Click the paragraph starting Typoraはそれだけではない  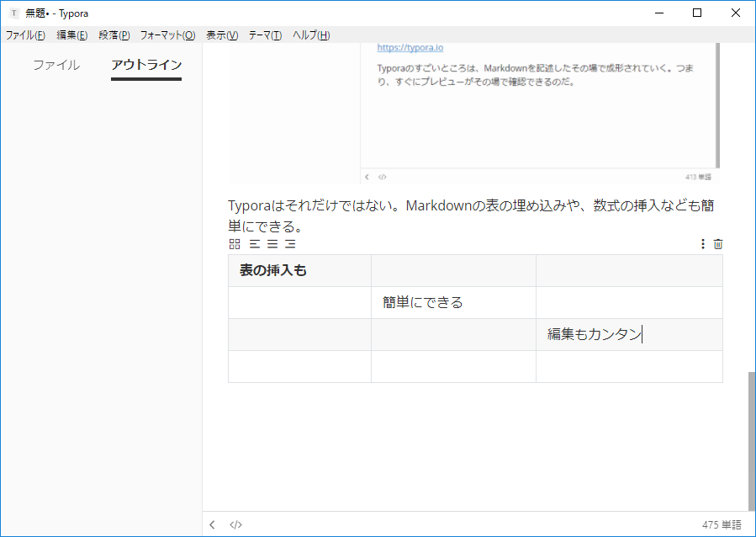point(471,215)
